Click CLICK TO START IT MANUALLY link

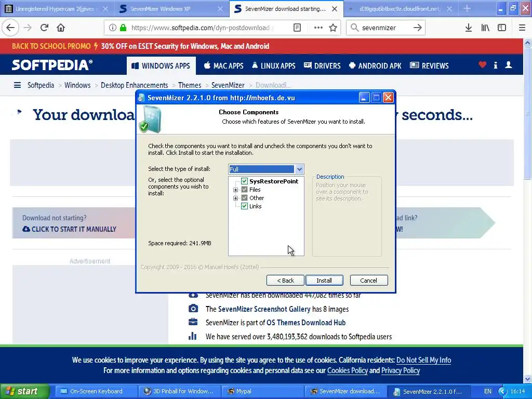(69, 229)
